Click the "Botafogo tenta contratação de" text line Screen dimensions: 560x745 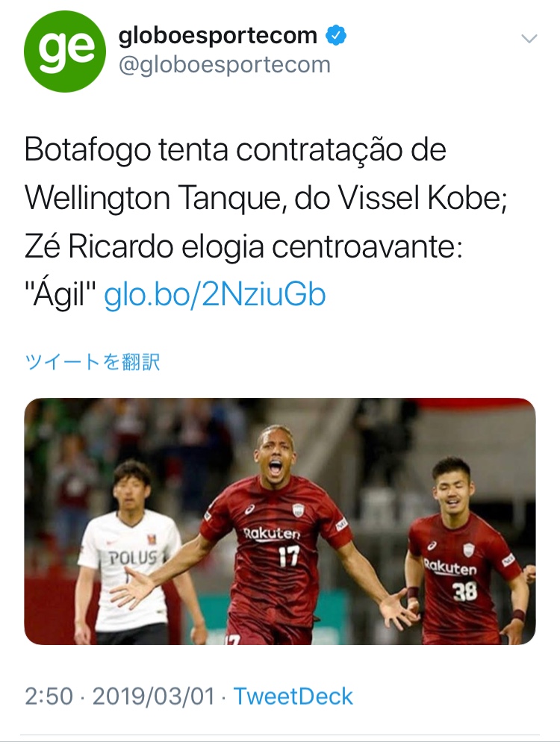[235, 149]
